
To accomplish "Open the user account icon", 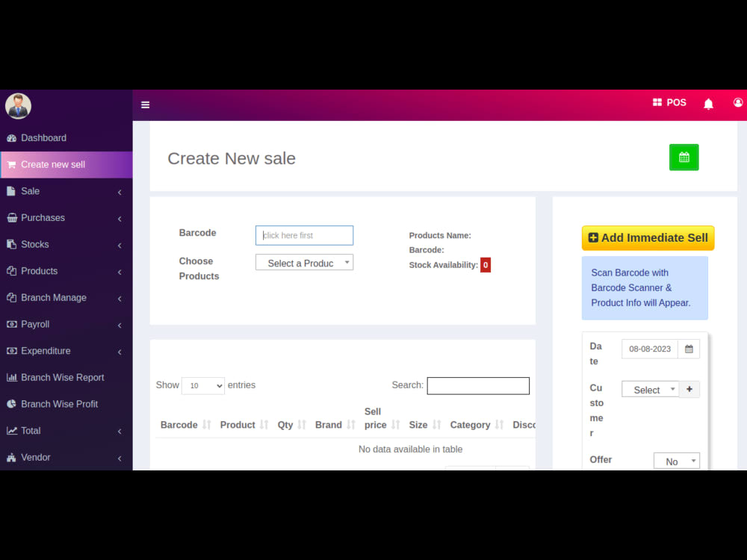I will coord(738,103).
